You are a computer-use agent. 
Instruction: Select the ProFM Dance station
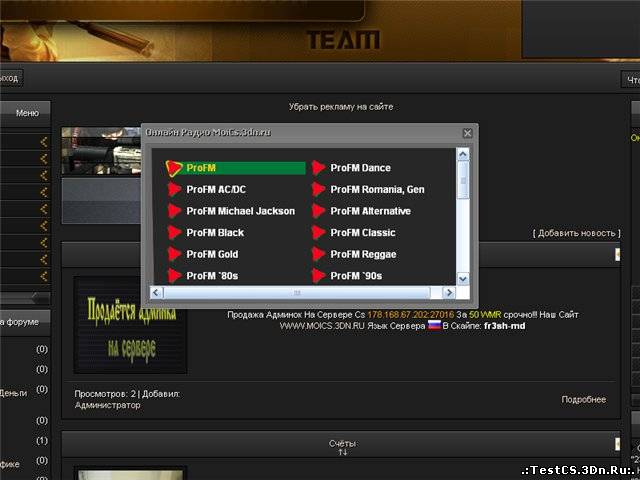point(360,168)
